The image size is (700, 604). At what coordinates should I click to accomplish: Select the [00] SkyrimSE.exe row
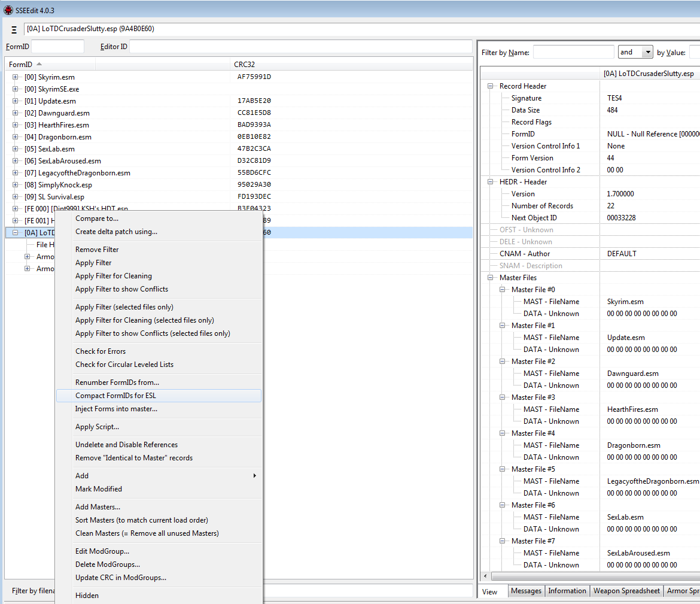click(239, 89)
